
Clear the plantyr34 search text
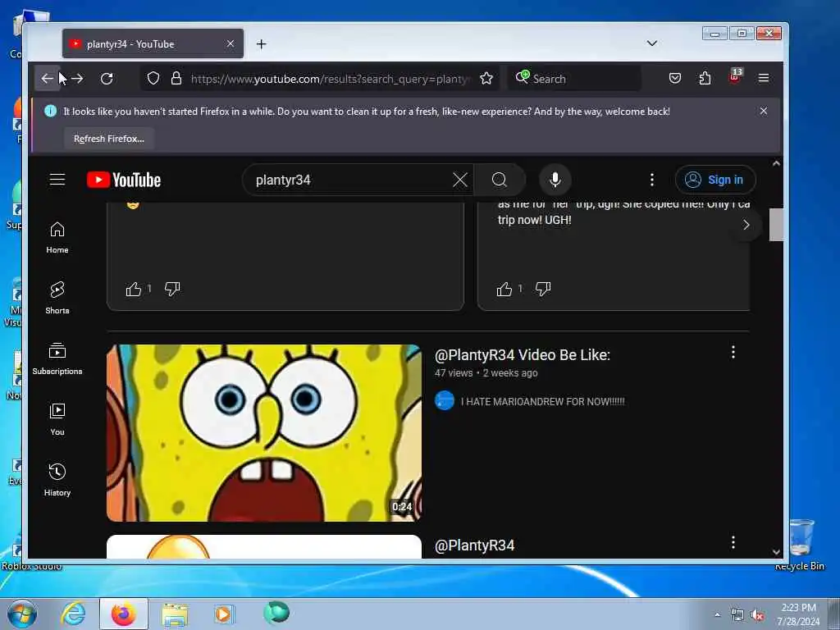click(x=459, y=180)
